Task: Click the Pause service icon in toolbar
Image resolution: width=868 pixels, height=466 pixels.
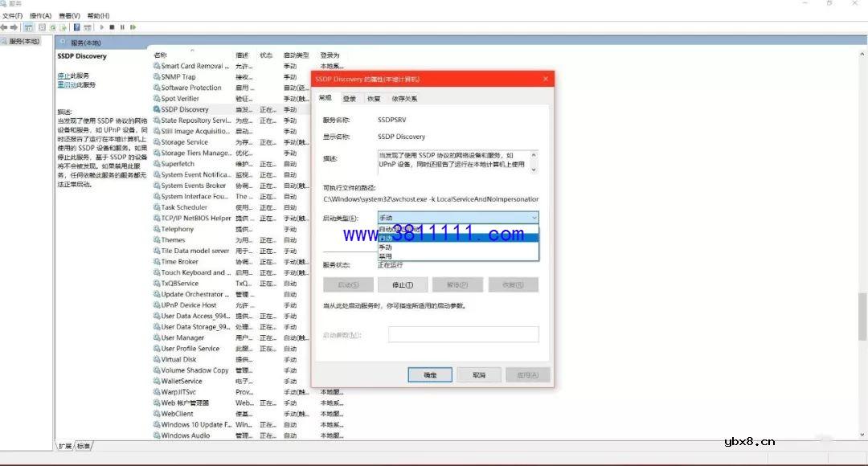Action: (x=123, y=27)
